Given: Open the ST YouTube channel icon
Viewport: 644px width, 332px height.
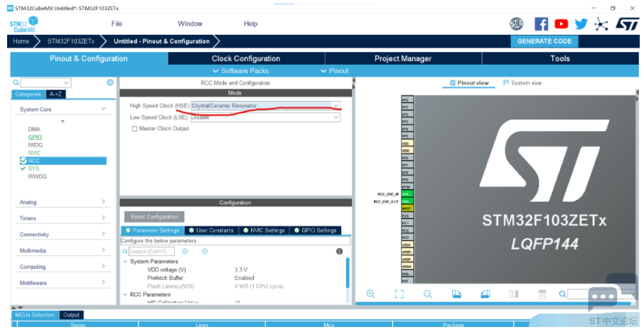Looking at the screenshot, I should tap(561, 24).
